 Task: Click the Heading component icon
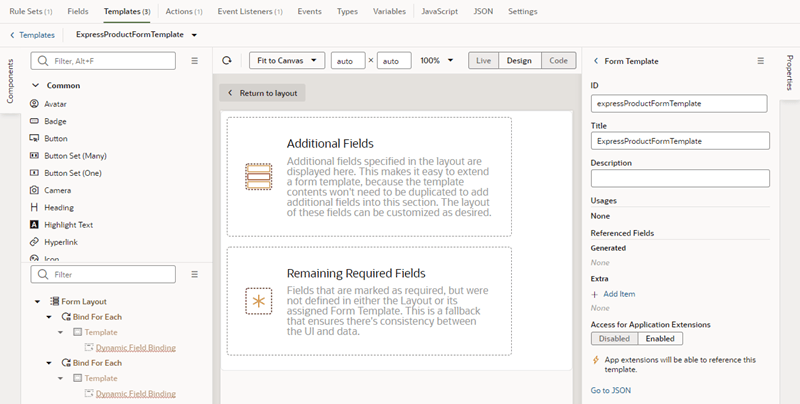(x=34, y=207)
